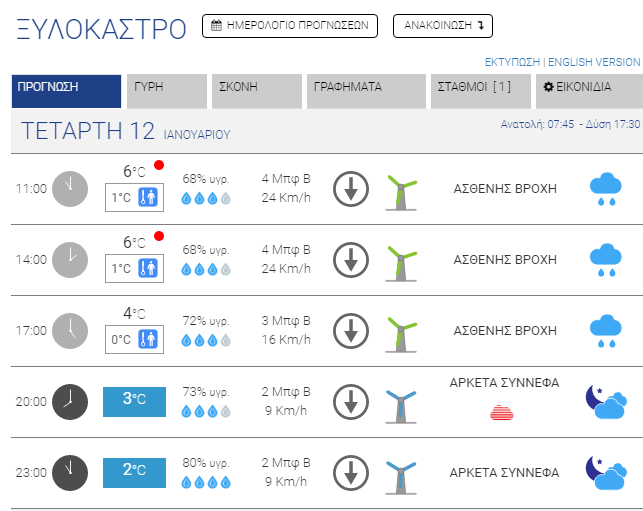Switch to the ΓΥΡΗ tab
The width and height of the screenshot is (643, 511).
(x=166, y=87)
